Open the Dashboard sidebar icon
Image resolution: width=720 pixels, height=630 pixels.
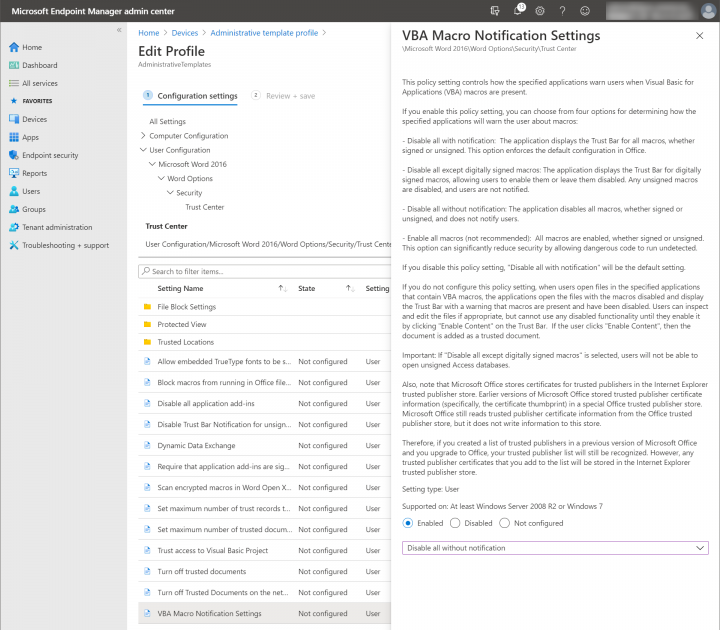[14, 65]
